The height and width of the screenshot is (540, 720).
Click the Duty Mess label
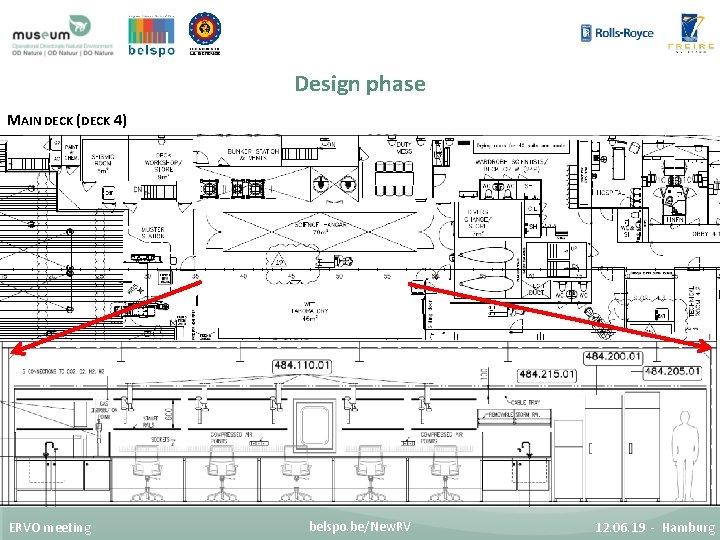coord(404,148)
